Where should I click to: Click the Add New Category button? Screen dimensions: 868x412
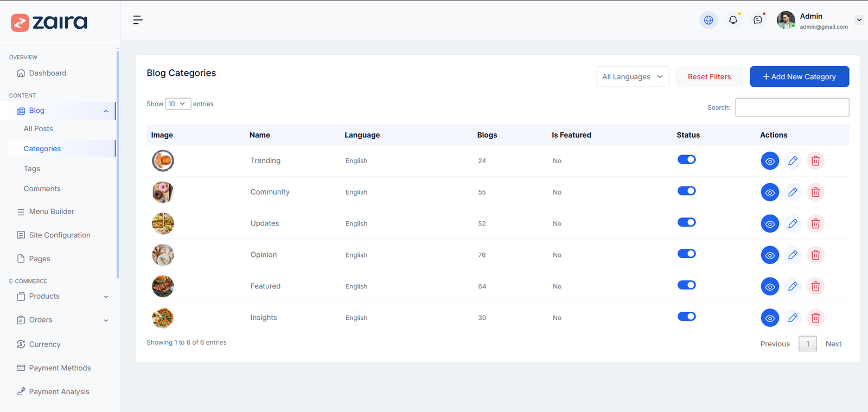(799, 77)
